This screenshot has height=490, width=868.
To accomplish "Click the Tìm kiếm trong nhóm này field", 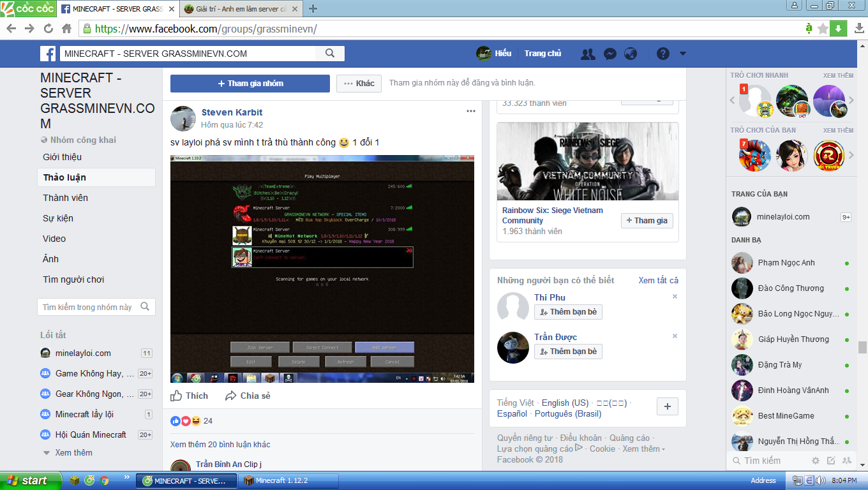I will 88,307.
